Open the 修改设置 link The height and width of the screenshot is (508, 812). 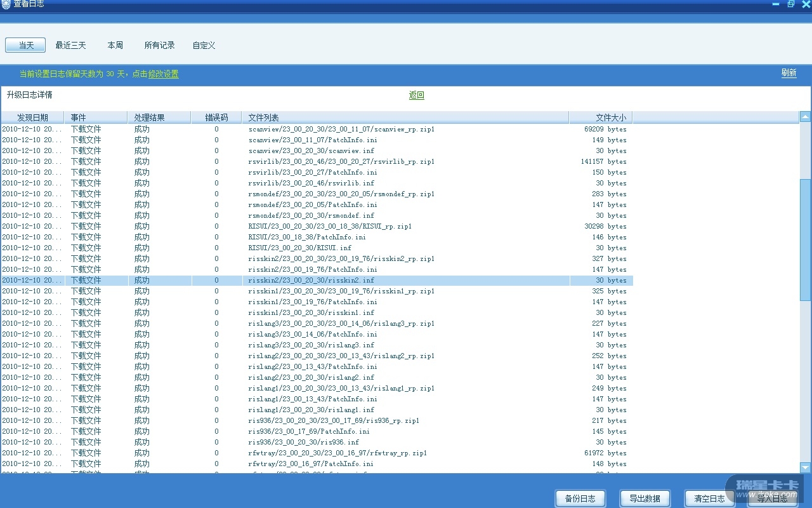[164, 74]
